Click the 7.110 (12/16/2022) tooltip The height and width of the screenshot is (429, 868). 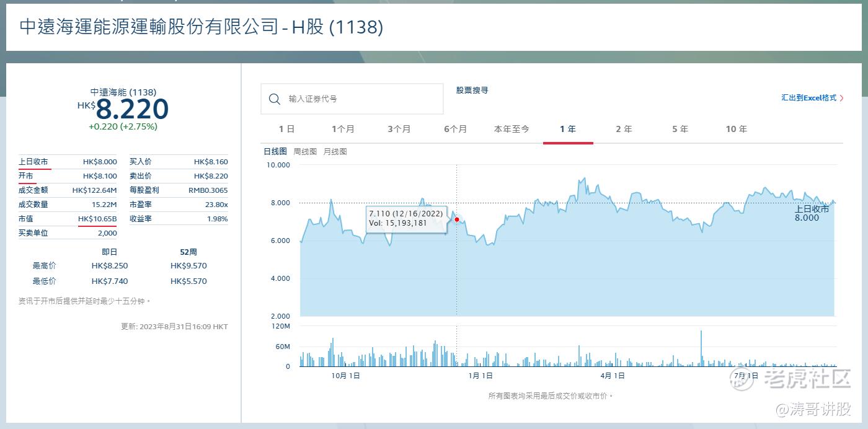(406, 218)
